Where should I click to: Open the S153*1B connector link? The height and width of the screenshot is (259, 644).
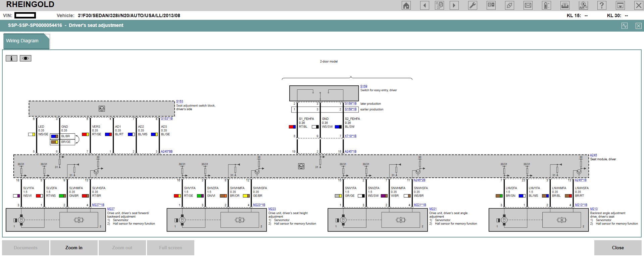click(x=167, y=119)
